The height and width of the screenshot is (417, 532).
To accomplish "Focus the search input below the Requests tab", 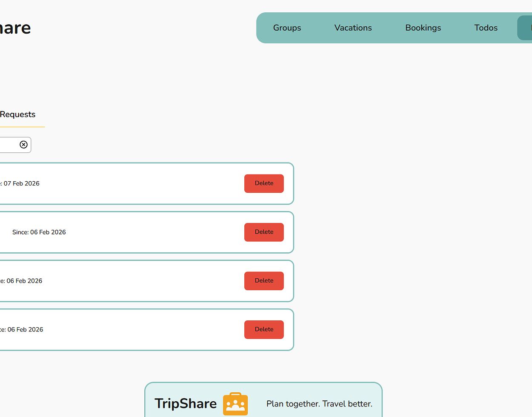I will click(x=9, y=145).
